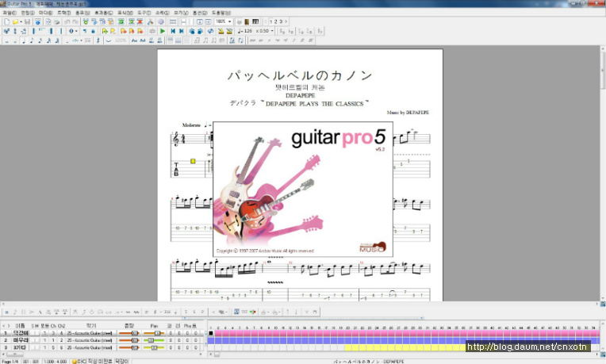Click the New file icon

coord(6,21)
